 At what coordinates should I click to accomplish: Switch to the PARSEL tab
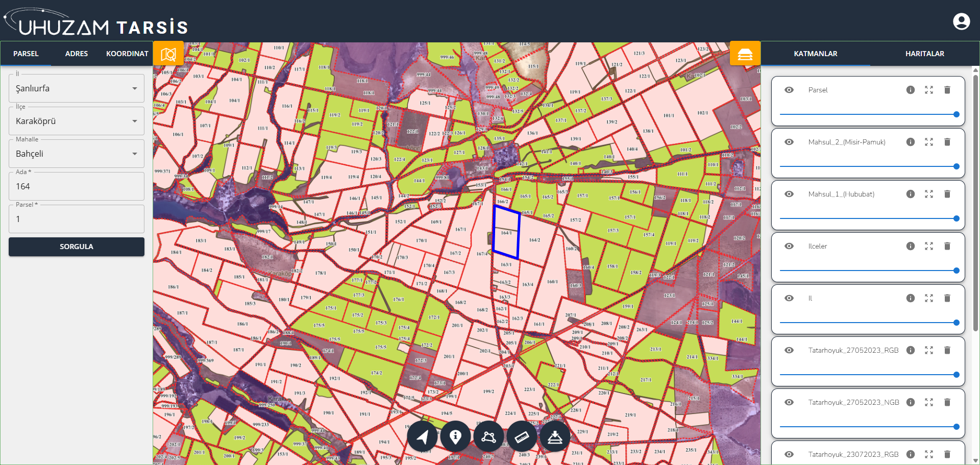tap(26, 54)
